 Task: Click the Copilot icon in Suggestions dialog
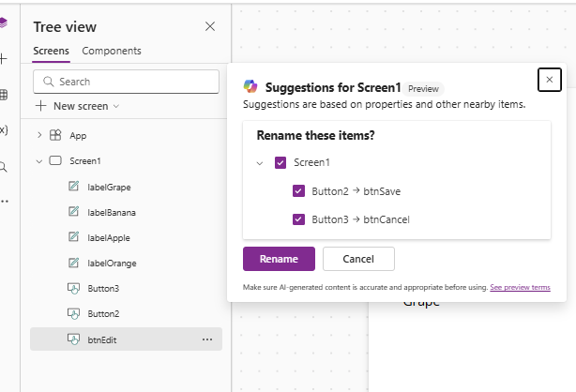click(x=250, y=86)
